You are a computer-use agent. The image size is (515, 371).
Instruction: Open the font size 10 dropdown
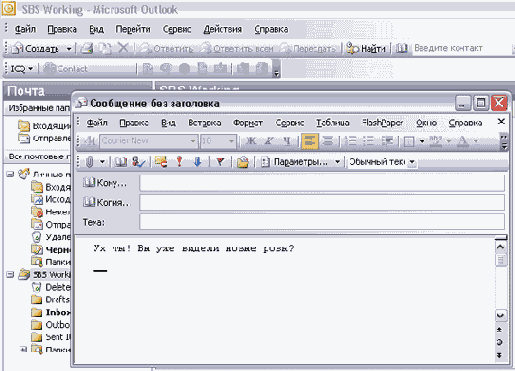[231, 141]
